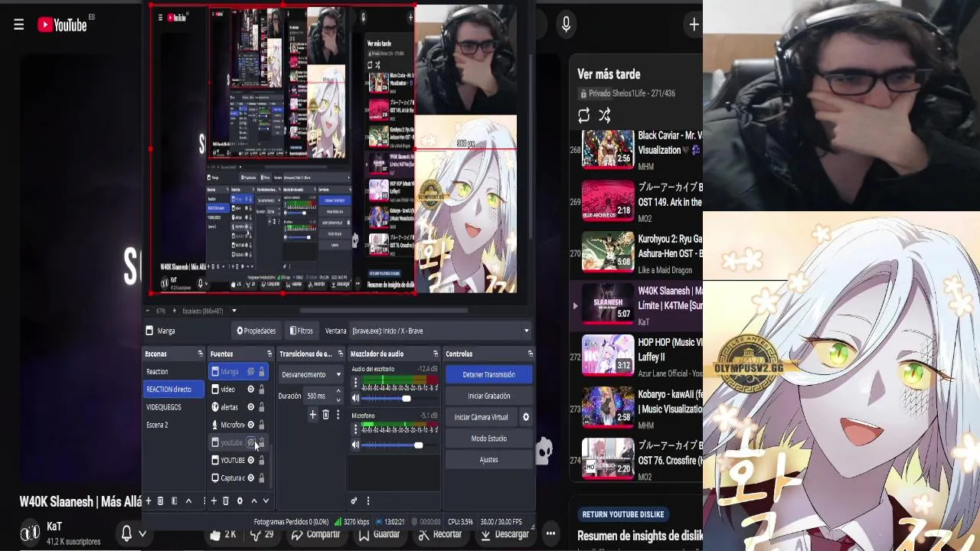This screenshot has height=551, width=980.
Task: Click Filtros in source toolbar
Action: (301, 331)
